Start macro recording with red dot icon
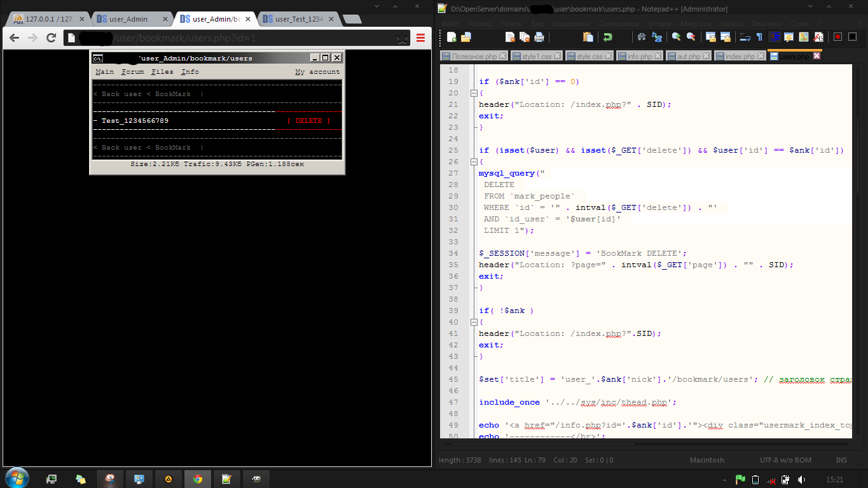This screenshot has width=868, height=488. pos(837,37)
